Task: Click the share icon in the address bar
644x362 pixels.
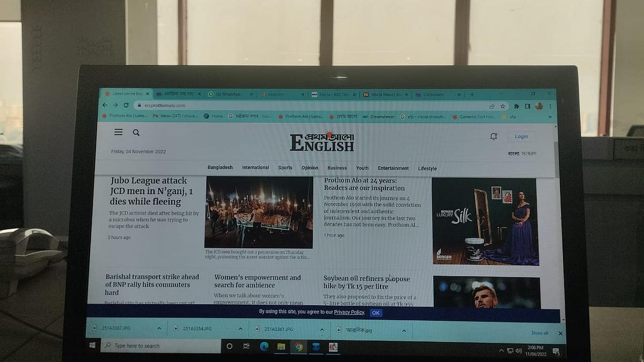Action: tap(492, 106)
